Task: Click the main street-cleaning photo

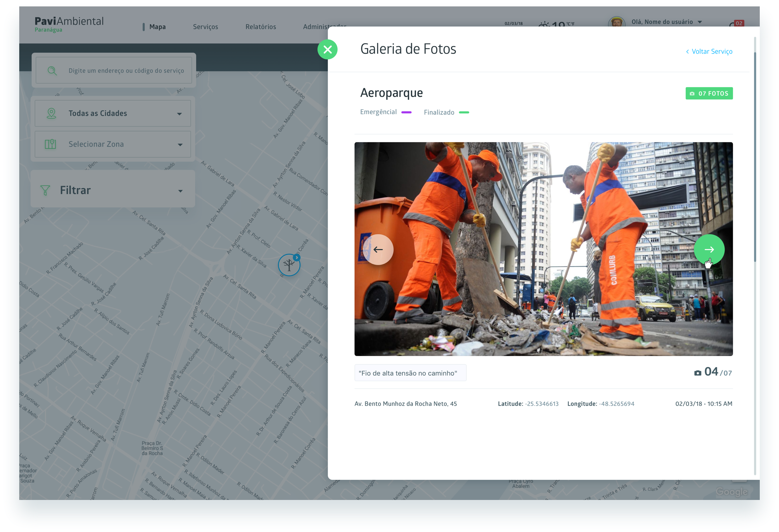Action: [x=543, y=249]
